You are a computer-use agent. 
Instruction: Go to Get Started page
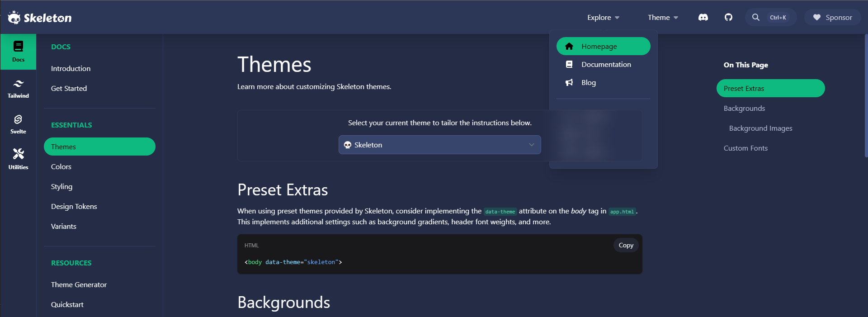(x=99, y=88)
